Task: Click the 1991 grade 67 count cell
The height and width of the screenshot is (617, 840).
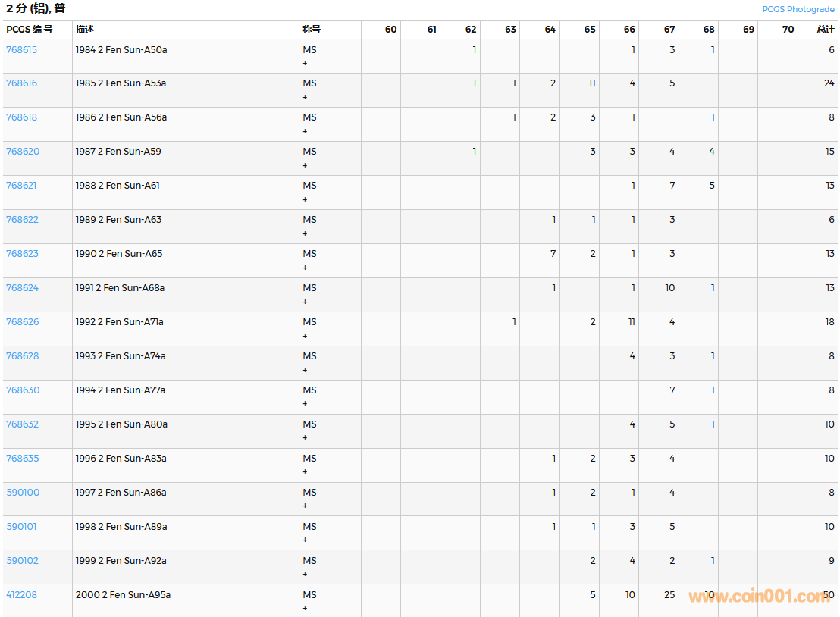Action: (x=669, y=288)
